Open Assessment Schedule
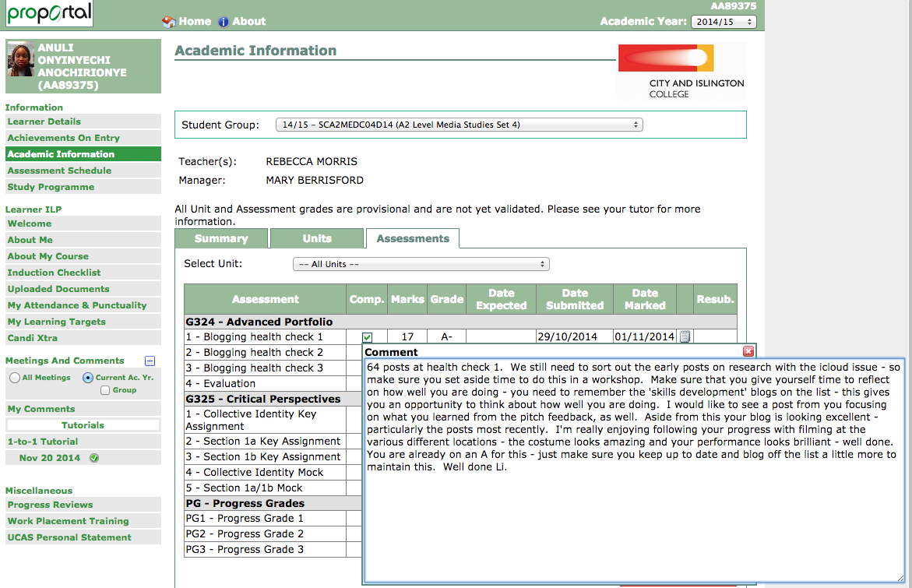Image resolution: width=912 pixels, height=588 pixels. point(83,171)
